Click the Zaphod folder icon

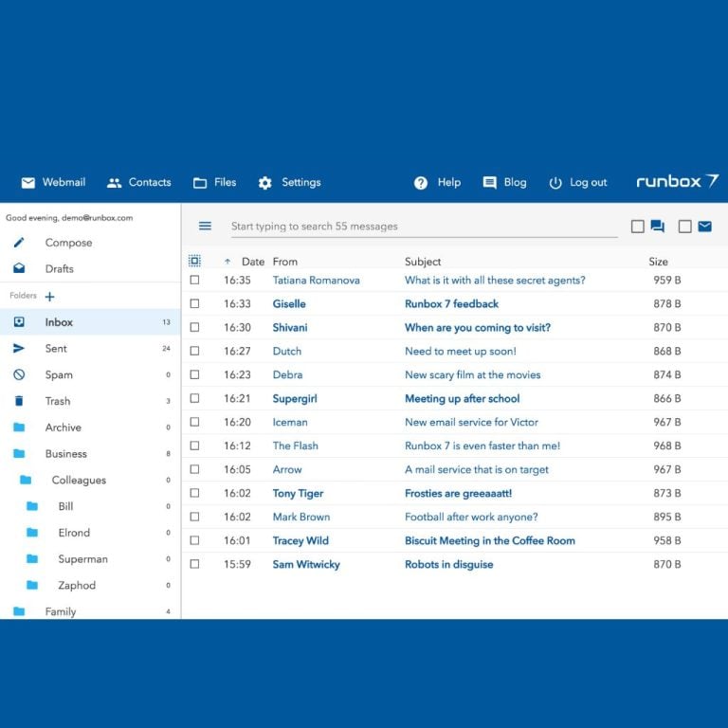click(x=32, y=585)
